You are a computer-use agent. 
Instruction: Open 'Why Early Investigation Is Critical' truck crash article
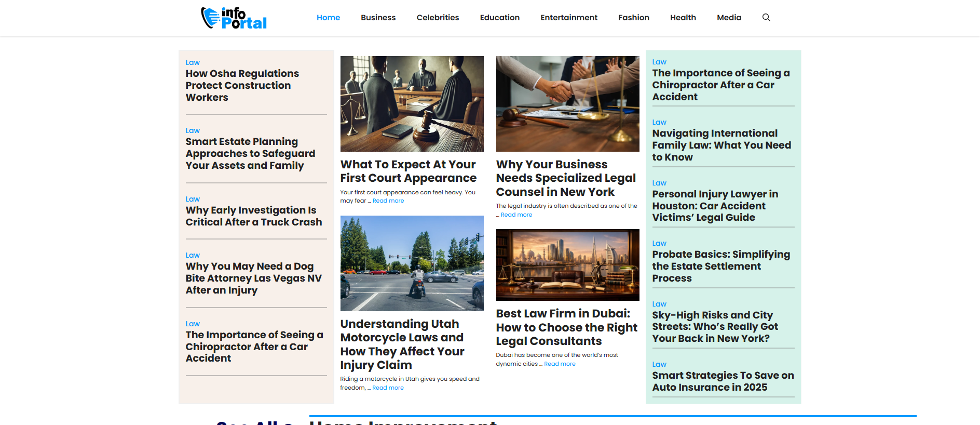[x=254, y=216]
